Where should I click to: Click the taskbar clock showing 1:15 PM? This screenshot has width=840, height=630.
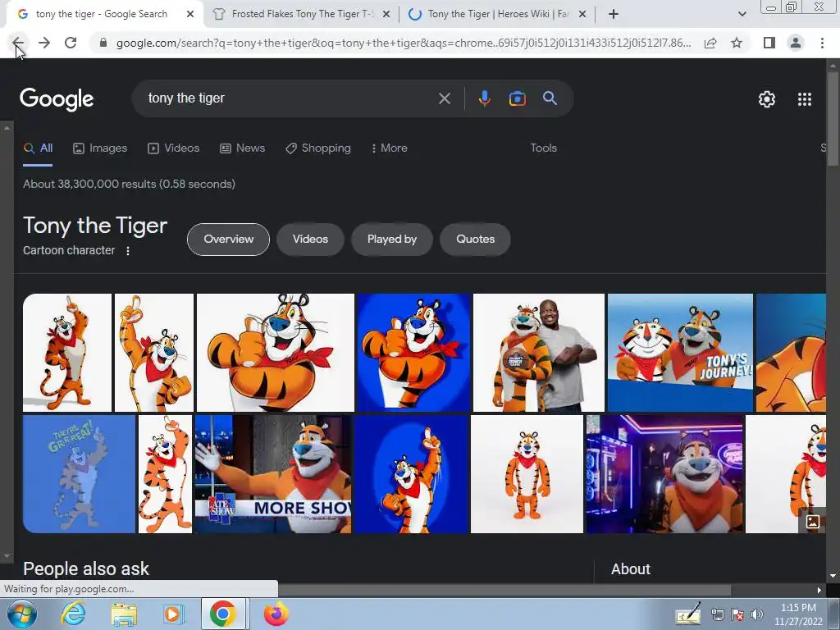(x=798, y=614)
